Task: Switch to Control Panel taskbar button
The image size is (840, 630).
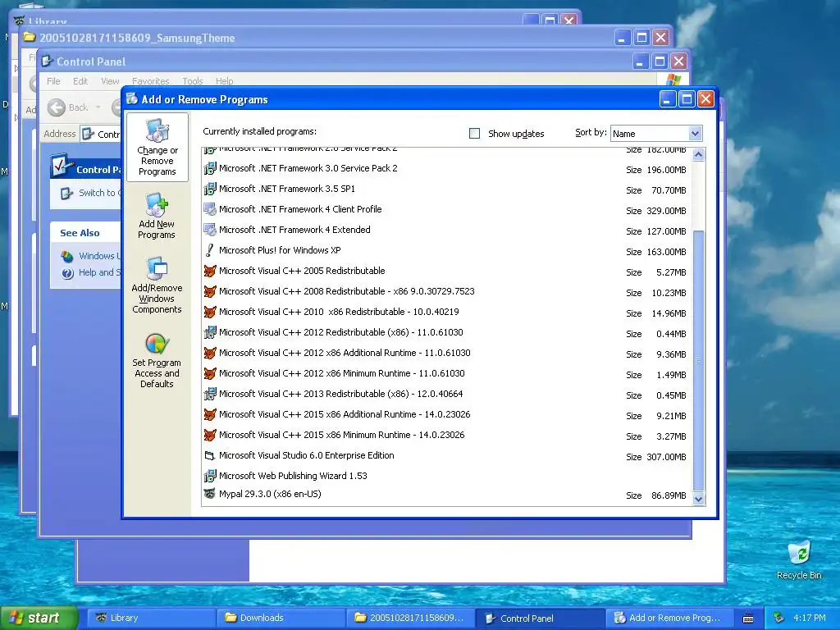Action: coord(541,619)
